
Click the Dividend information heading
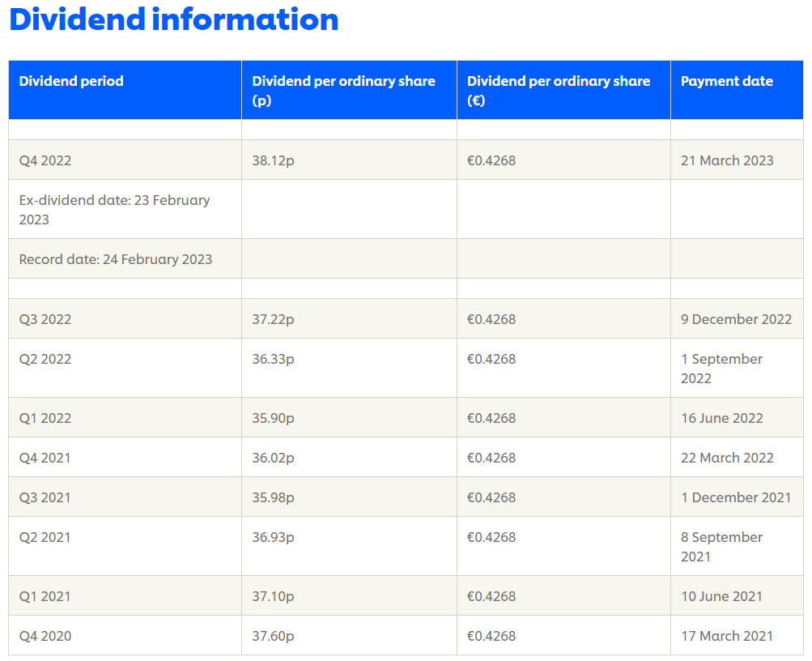pos(174,19)
